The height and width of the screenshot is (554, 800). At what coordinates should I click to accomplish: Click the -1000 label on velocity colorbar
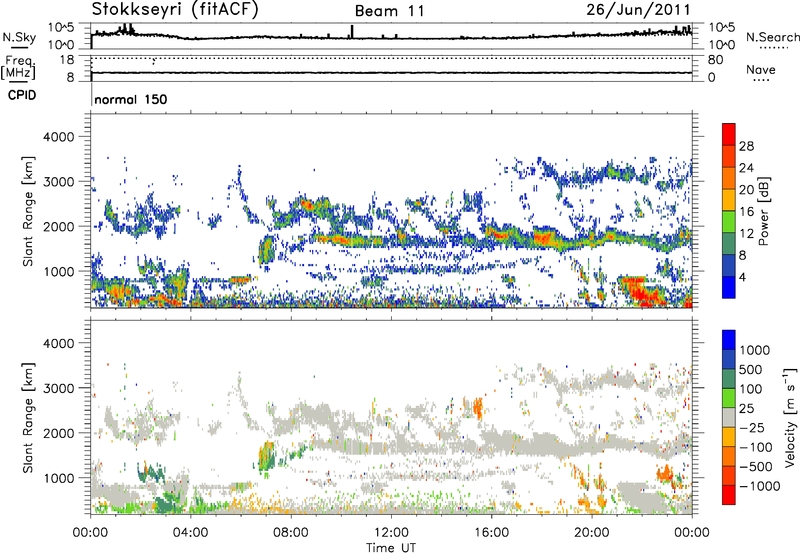(x=760, y=486)
